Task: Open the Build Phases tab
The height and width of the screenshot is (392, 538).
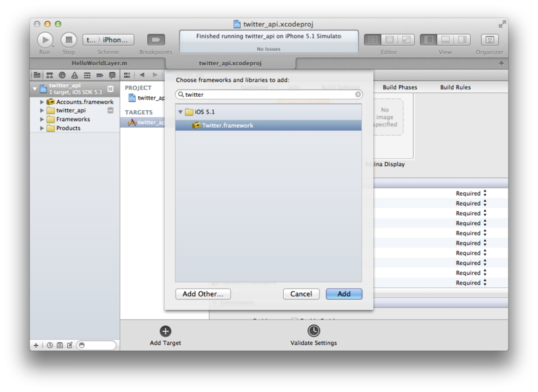Action: pyautogui.click(x=399, y=87)
